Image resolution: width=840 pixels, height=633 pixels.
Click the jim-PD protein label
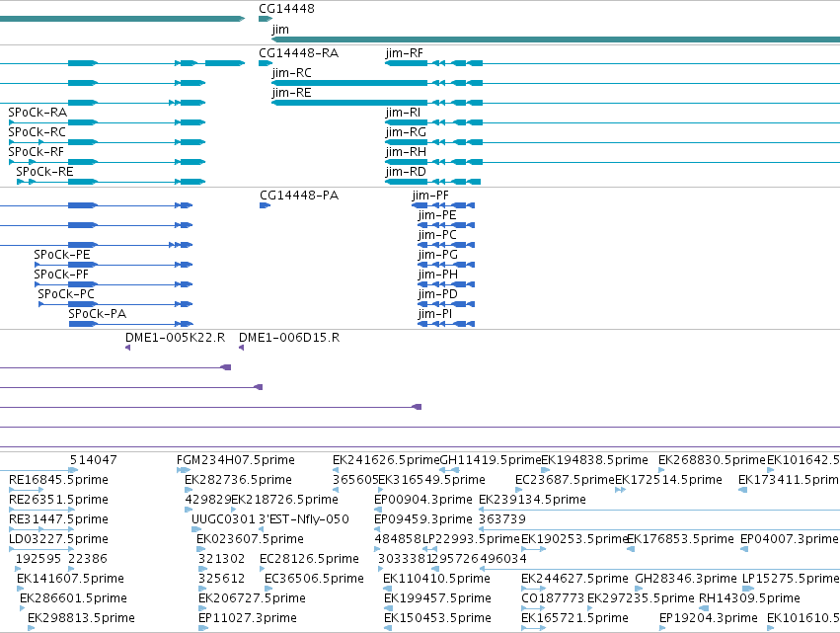coord(437,295)
